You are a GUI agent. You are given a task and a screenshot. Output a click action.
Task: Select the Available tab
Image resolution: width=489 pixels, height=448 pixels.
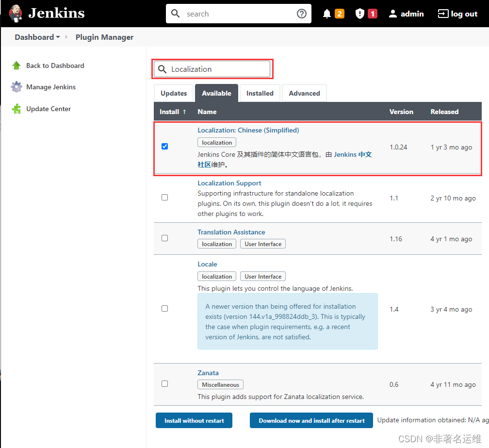pos(216,93)
